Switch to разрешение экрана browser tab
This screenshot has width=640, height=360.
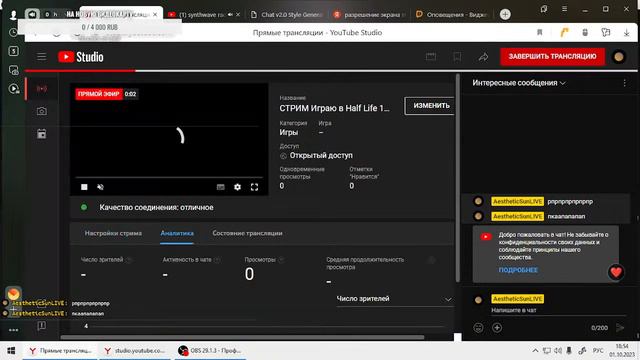point(369,15)
